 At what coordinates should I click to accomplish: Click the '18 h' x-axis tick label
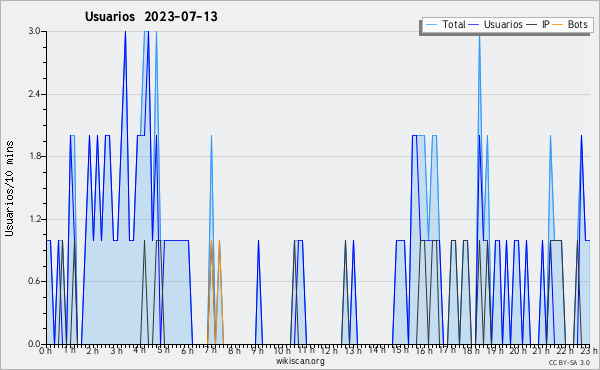pos(471,351)
